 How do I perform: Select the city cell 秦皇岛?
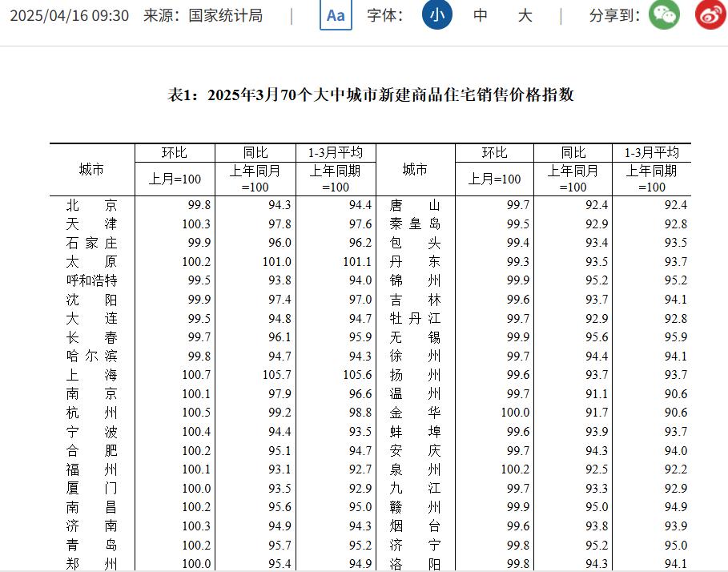click(x=415, y=224)
